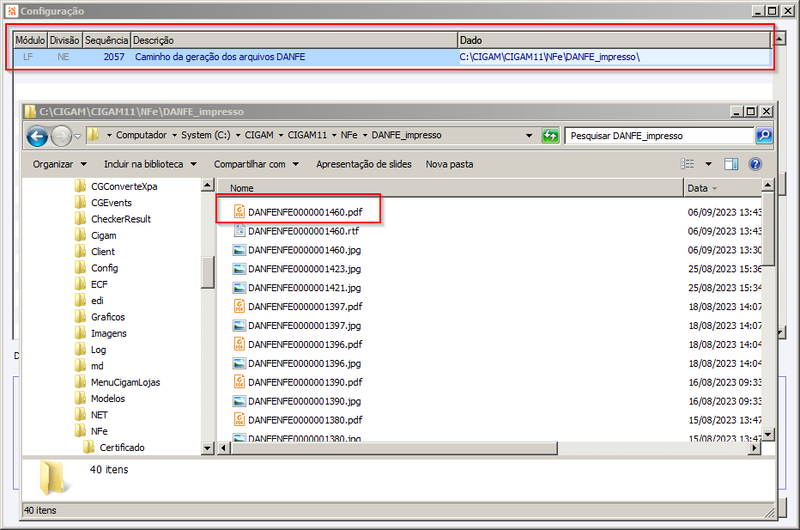Select file DANFENFE0000001390.pdf
Screen dimensions: 800x530
pos(298,382)
